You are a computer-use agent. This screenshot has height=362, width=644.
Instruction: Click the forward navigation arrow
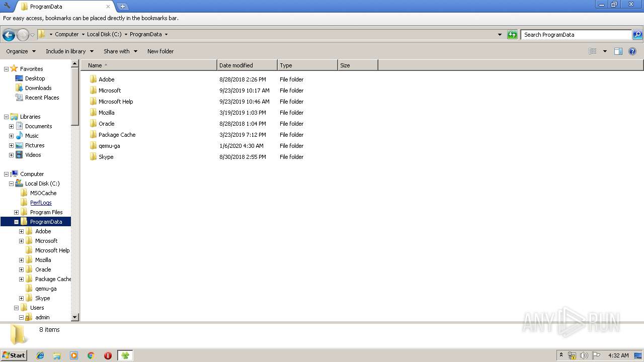click(23, 35)
